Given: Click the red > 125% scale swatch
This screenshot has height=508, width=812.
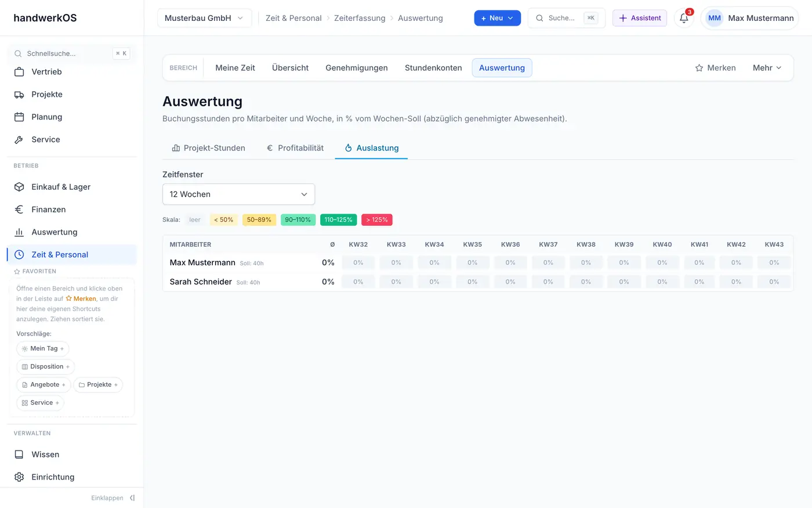Looking at the screenshot, I should 377,220.
